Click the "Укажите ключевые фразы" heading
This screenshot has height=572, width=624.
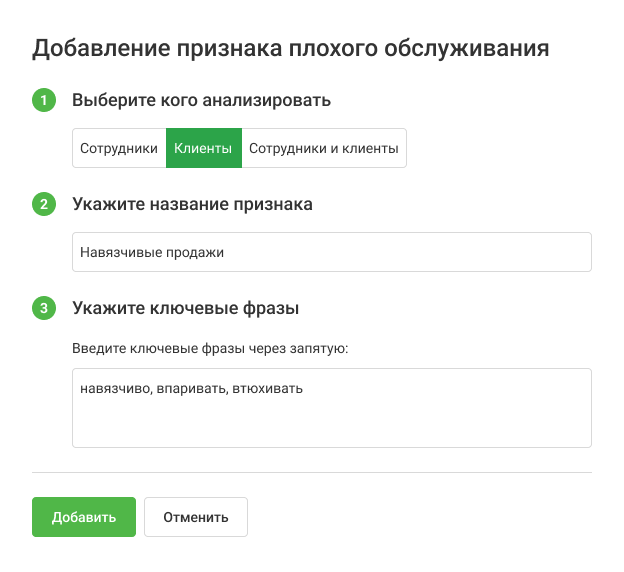coord(186,308)
